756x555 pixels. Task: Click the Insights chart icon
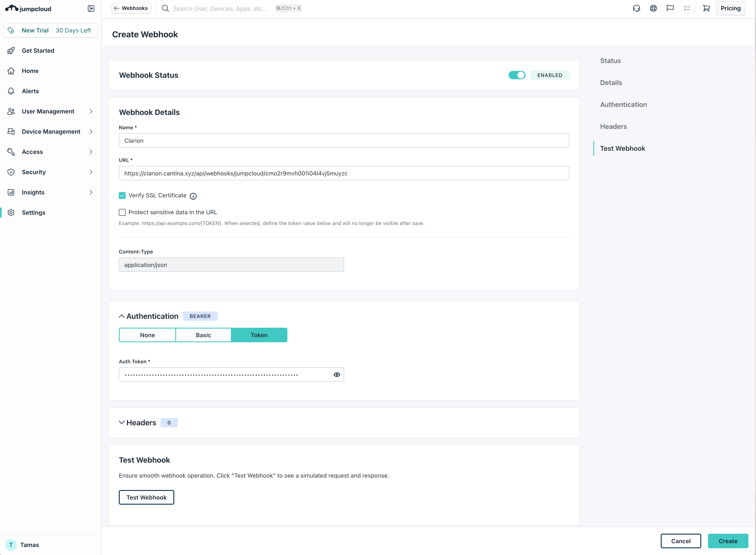coord(11,192)
